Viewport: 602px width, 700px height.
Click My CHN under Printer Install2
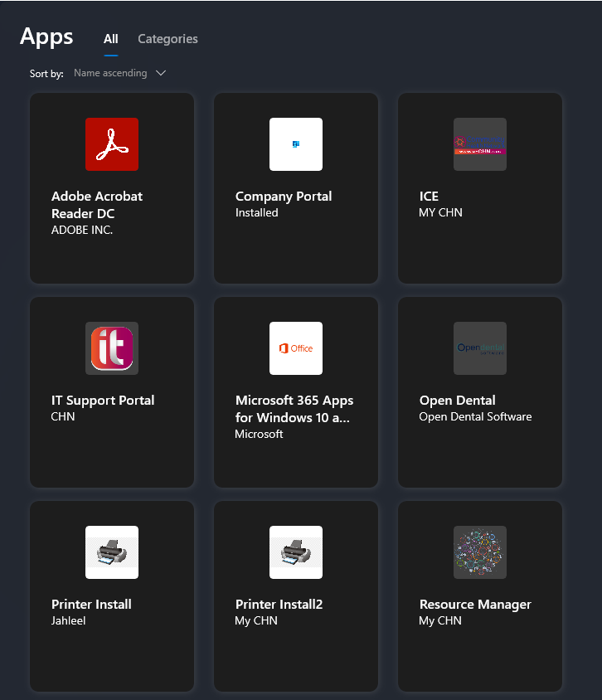click(x=256, y=621)
